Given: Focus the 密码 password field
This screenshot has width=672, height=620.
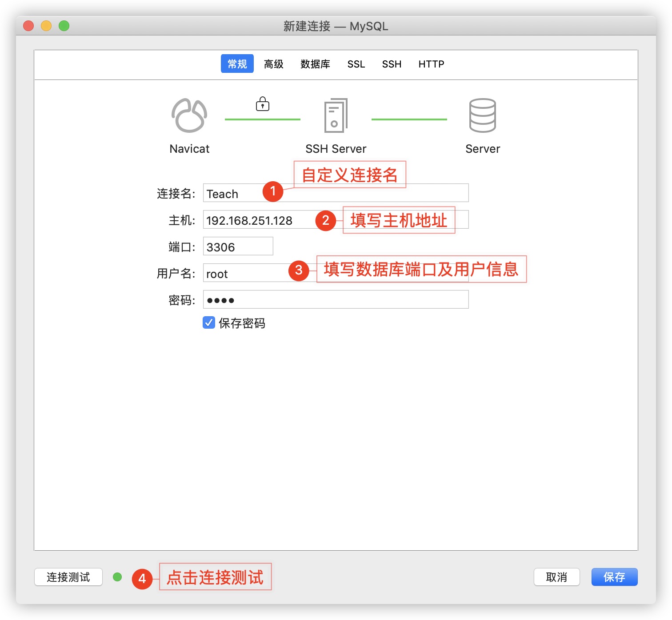Looking at the screenshot, I should (x=336, y=299).
